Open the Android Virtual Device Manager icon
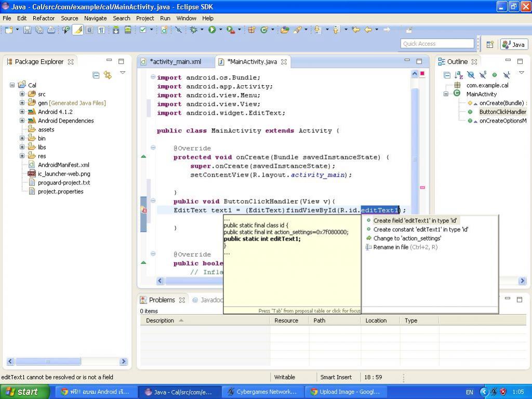The width and height of the screenshot is (532, 399). coord(128,30)
